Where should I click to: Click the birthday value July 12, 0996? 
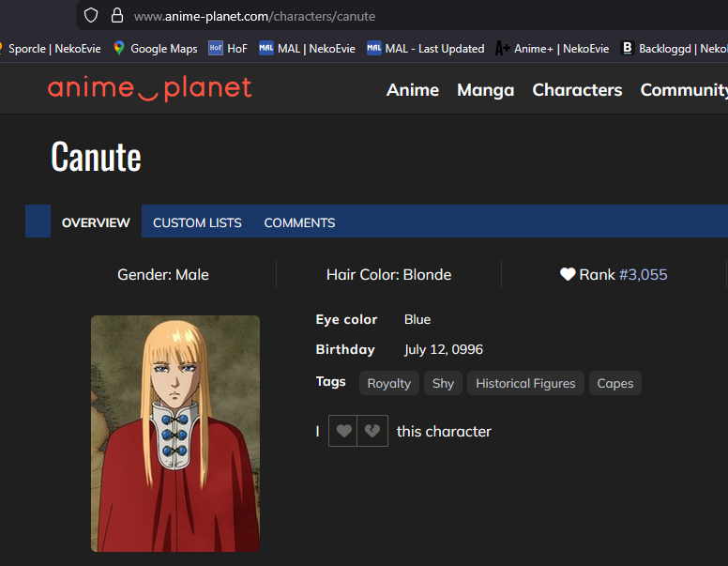click(444, 349)
